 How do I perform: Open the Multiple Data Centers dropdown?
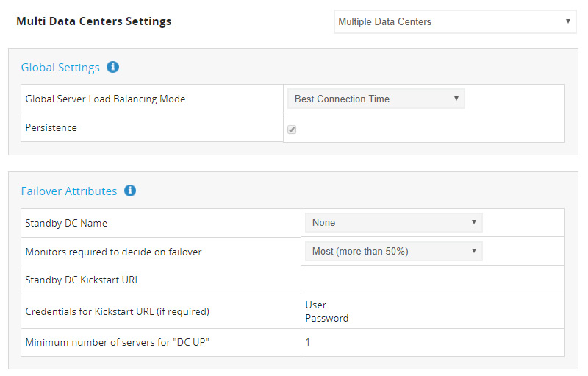tap(455, 21)
